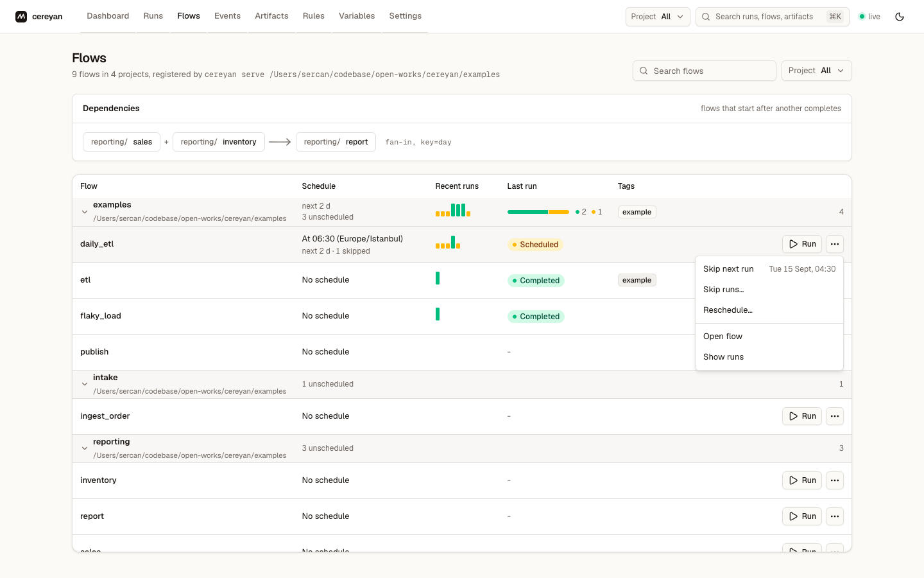Click the Schedule column header

point(319,186)
